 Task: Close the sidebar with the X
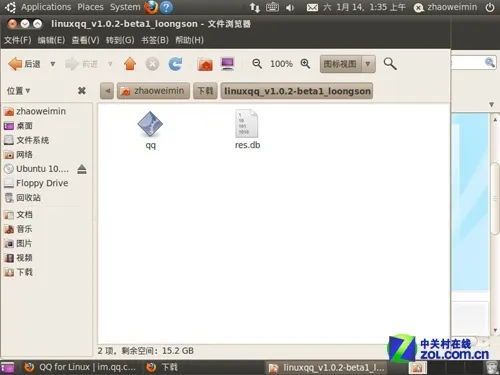point(82,91)
